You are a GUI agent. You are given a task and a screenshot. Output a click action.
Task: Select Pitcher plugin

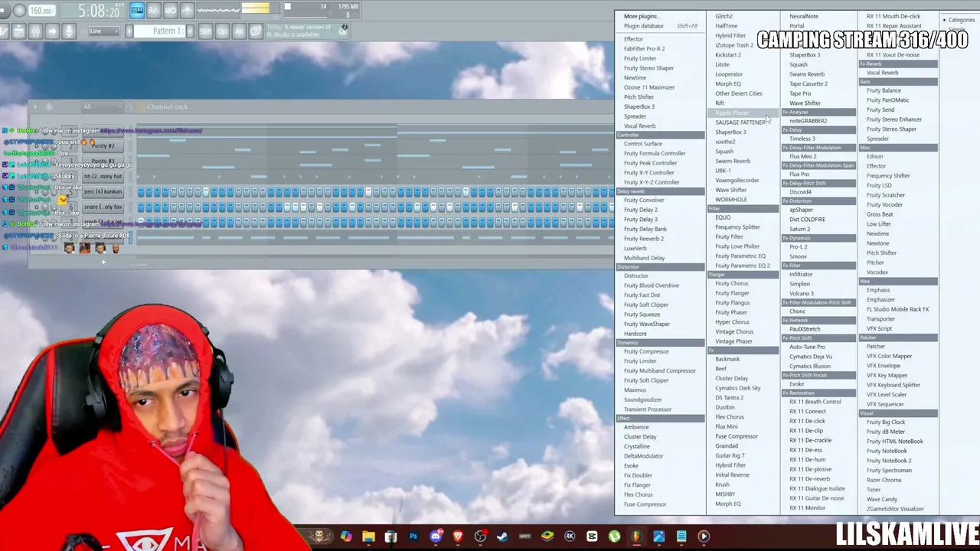click(x=875, y=262)
